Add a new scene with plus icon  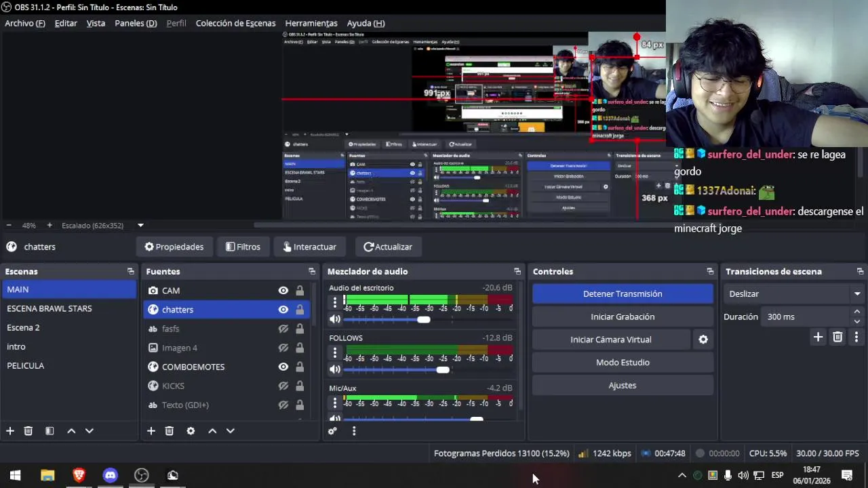click(x=10, y=431)
